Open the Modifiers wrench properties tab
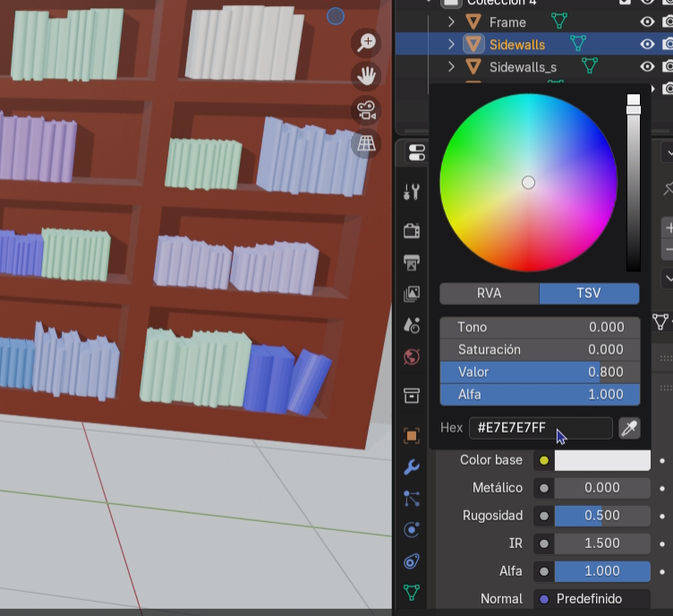Viewport: 673px width, 616px height. click(412, 467)
